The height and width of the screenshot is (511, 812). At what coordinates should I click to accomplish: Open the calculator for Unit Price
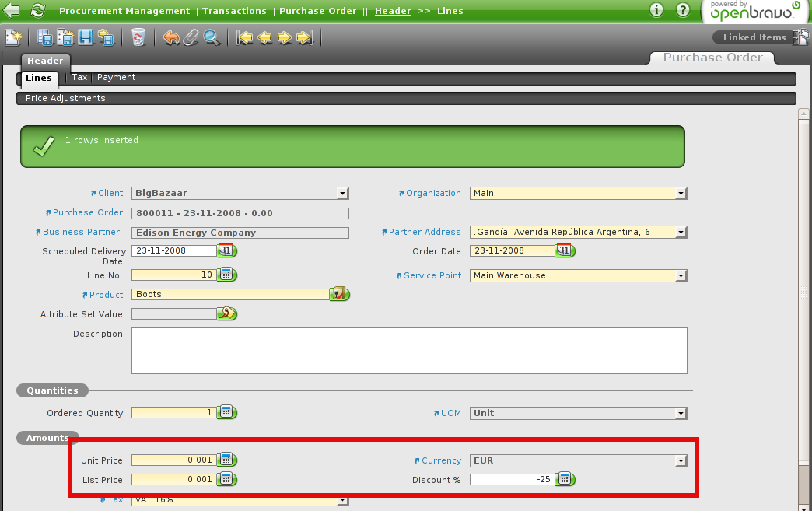tap(226, 460)
